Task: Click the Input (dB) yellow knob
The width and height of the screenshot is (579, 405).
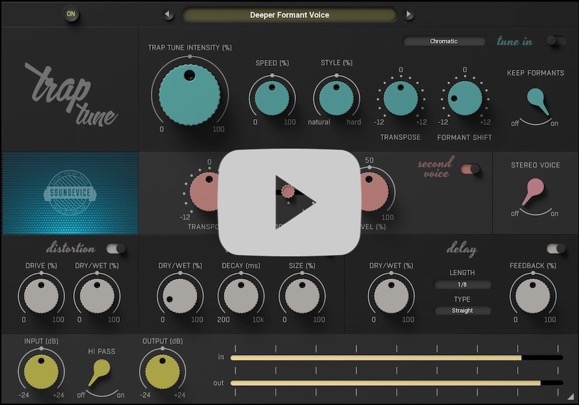Action: point(41,372)
